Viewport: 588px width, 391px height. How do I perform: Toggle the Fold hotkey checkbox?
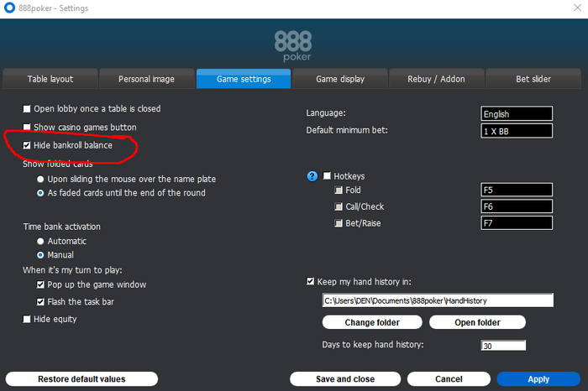tap(339, 190)
